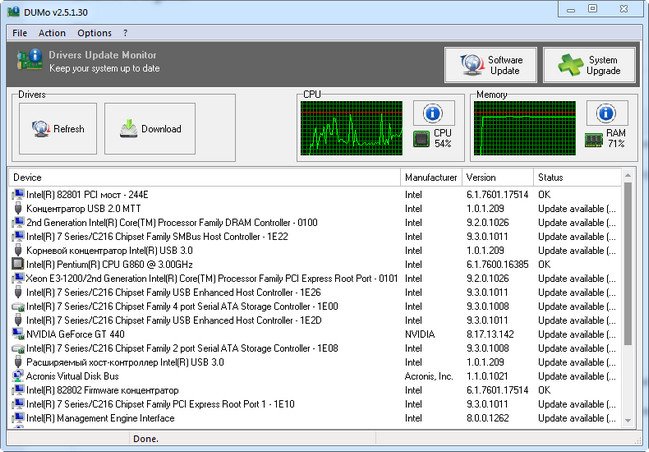Click icon of 82802 Firmware концентратор row
The image size is (649, 452).
(x=18, y=390)
